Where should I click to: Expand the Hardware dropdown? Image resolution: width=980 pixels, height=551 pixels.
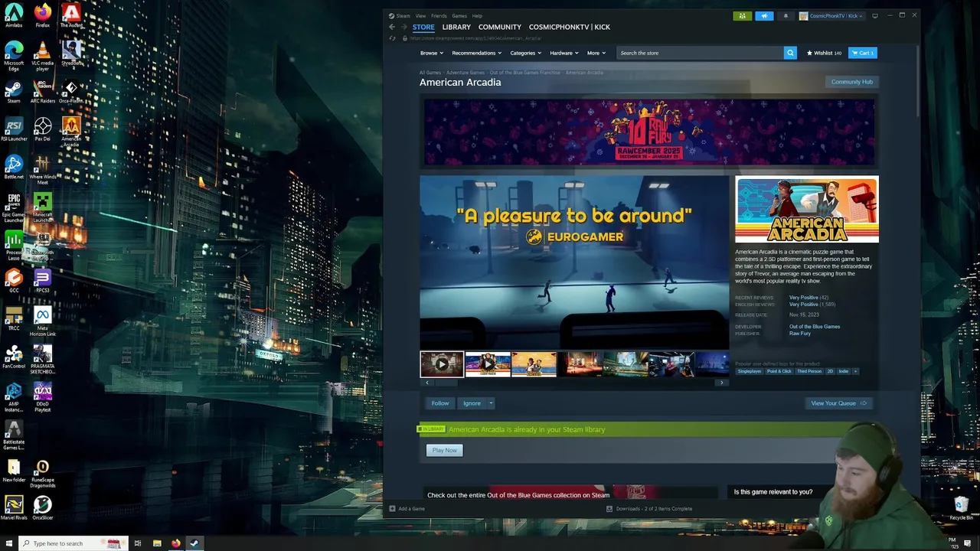563,53
